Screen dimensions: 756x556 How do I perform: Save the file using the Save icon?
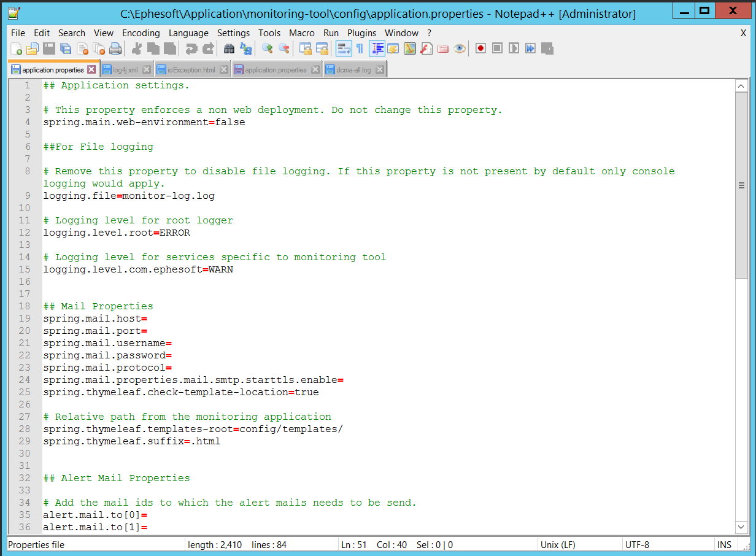coord(49,48)
